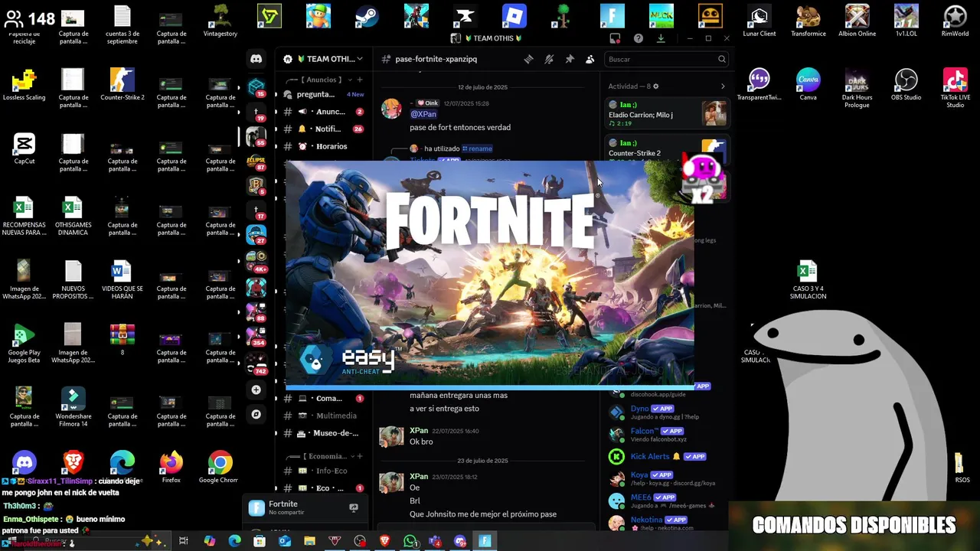Image resolution: width=980 pixels, height=551 pixels.
Task: Open Nekotina bot member entry
Action: pyautogui.click(x=667, y=523)
